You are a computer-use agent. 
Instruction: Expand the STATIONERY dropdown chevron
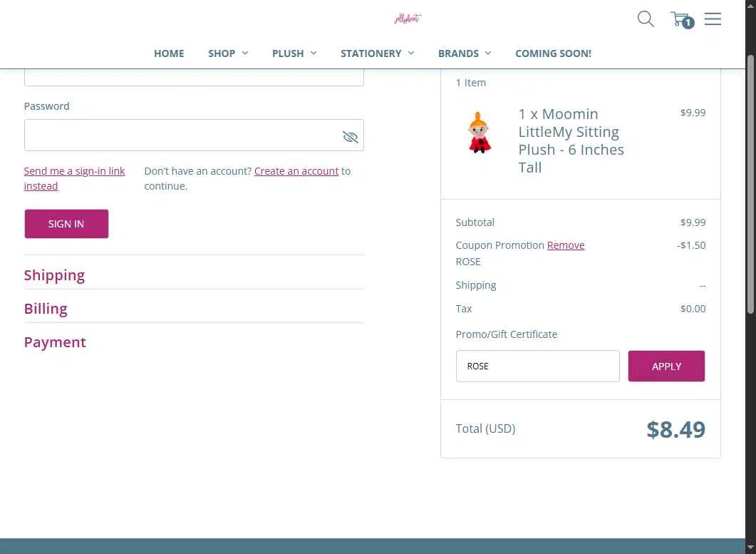411,53
